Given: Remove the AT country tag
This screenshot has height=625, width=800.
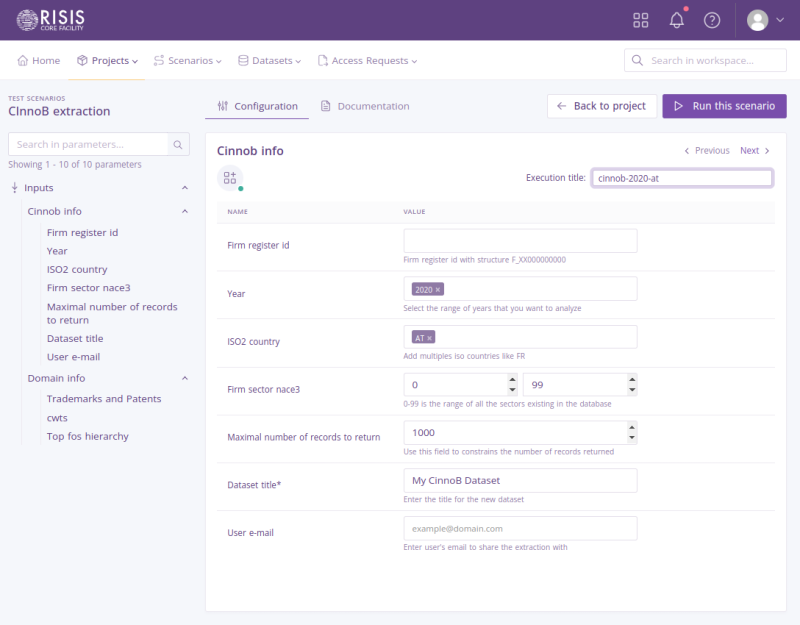Looking at the screenshot, I should click(430, 338).
